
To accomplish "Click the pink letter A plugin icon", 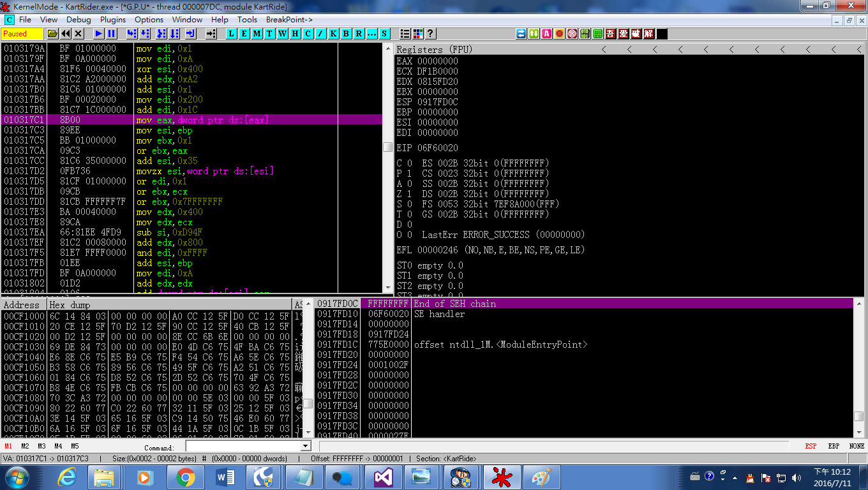I will coord(547,34).
